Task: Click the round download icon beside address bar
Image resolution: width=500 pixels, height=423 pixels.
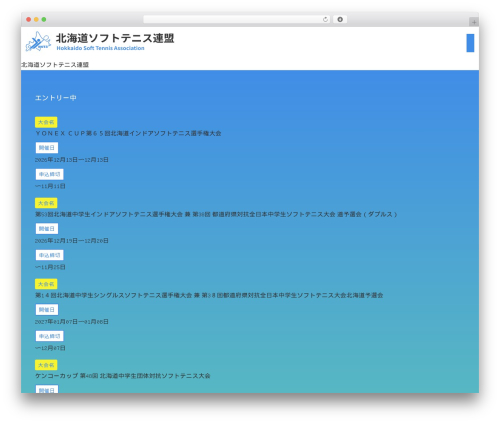Action: click(340, 20)
